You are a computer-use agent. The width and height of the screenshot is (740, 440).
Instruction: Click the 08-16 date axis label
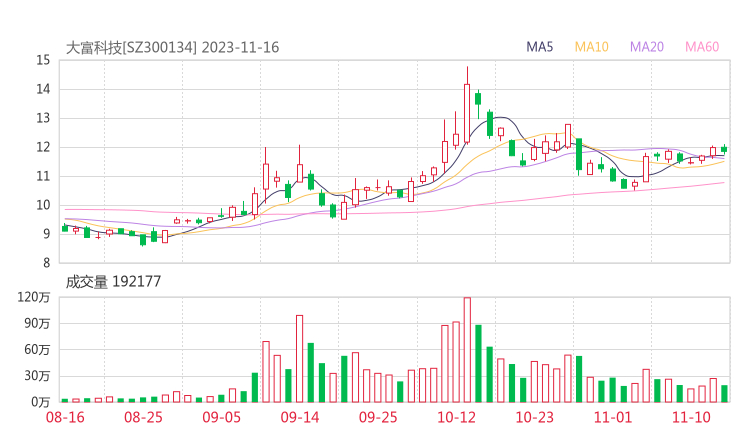pos(65,417)
